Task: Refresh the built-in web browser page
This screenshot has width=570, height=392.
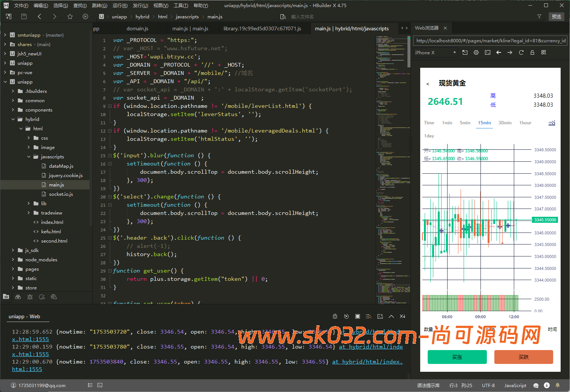Action: click(x=521, y=52)
